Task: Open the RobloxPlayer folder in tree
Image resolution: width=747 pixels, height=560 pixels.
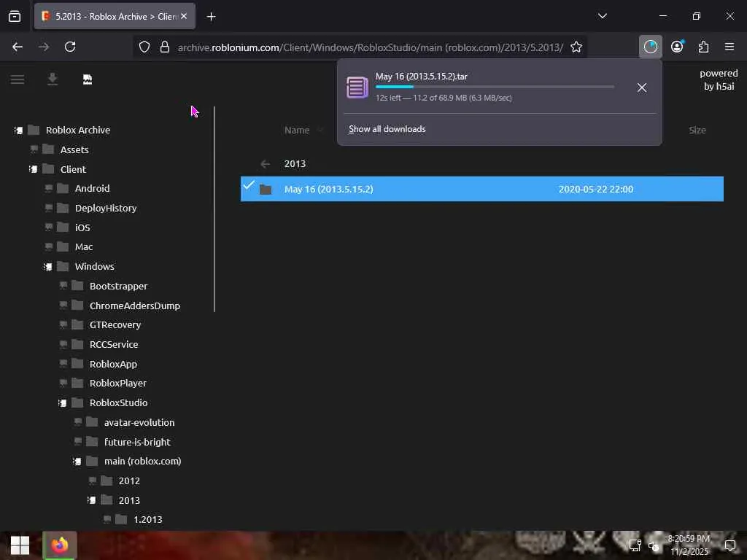Action: point(118,384)
